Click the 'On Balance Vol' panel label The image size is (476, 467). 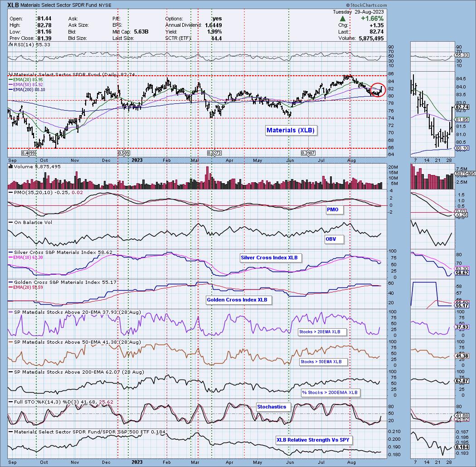[x=33, y=222]
